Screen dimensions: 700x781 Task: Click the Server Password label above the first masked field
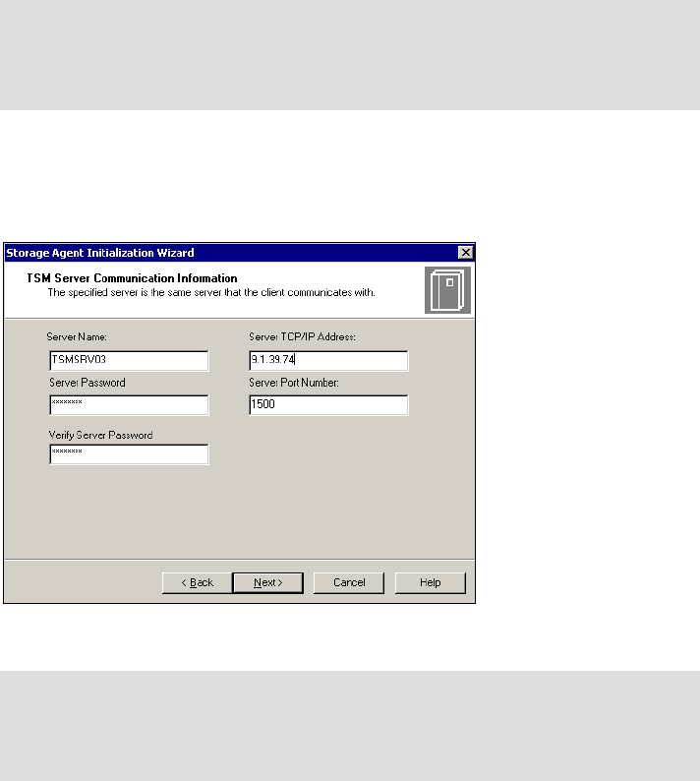(x=87, y=383)
